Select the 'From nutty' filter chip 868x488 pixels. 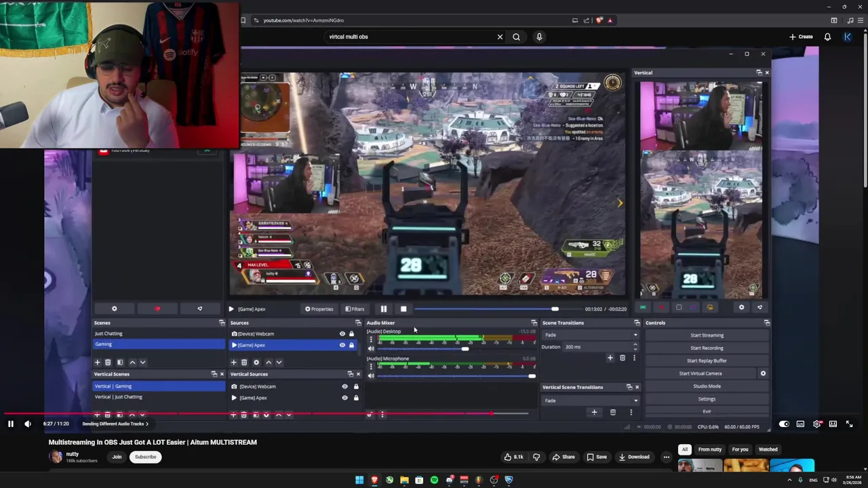point(710,449)
